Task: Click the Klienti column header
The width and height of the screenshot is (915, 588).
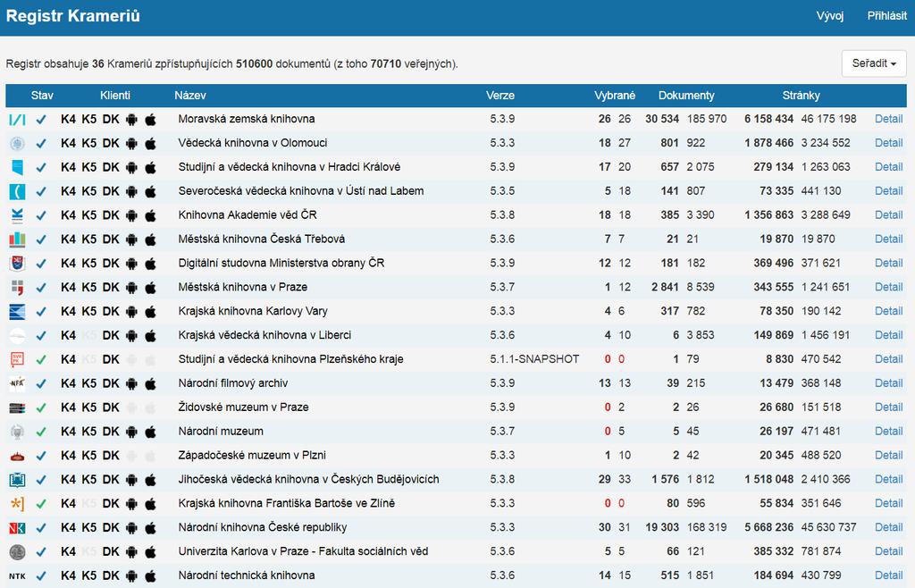Action: coord(115,96)
